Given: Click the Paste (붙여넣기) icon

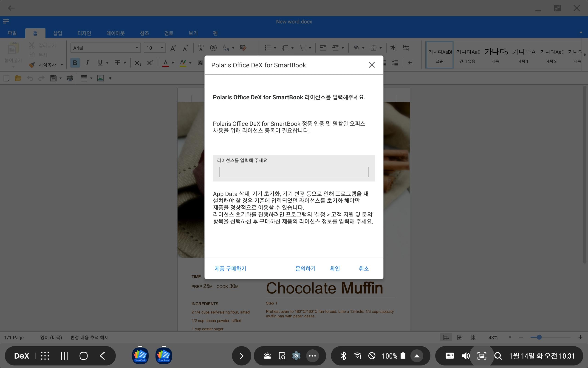Looking at the screenshot, I should pos(13,48).
